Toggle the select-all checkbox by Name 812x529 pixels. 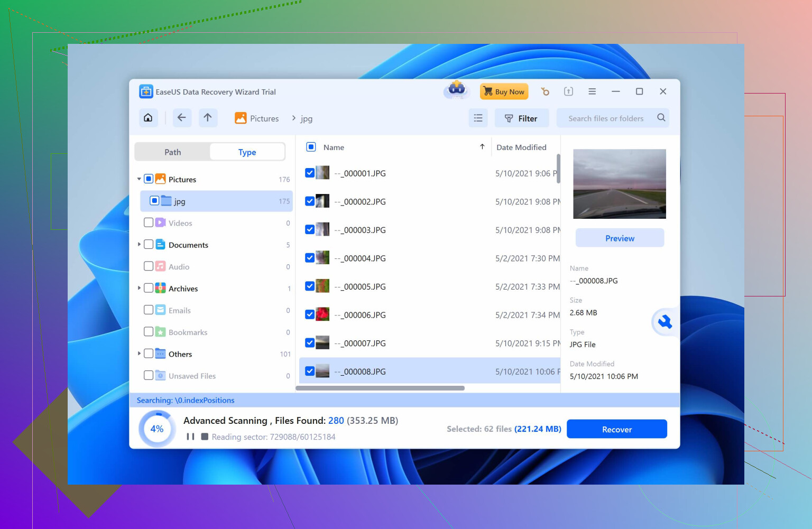click(311, 147)
